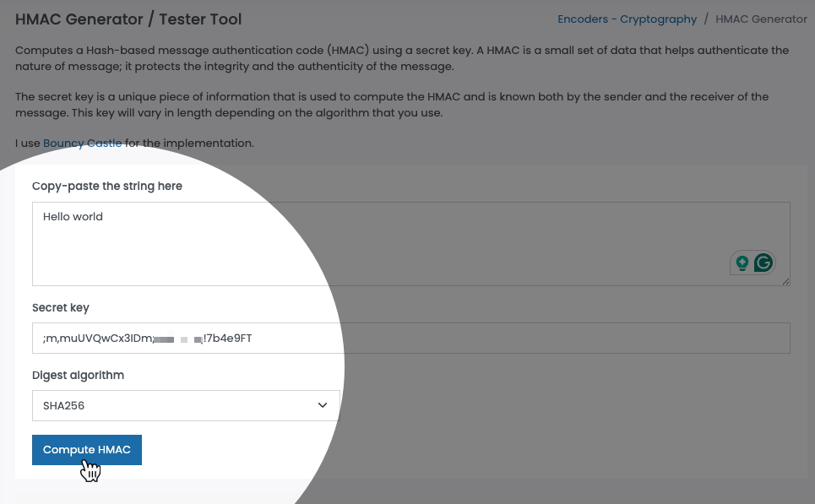Screen dimensions: 815x504
Task: Click the blurred portion of the secret key
Action: tap(177, 339)
